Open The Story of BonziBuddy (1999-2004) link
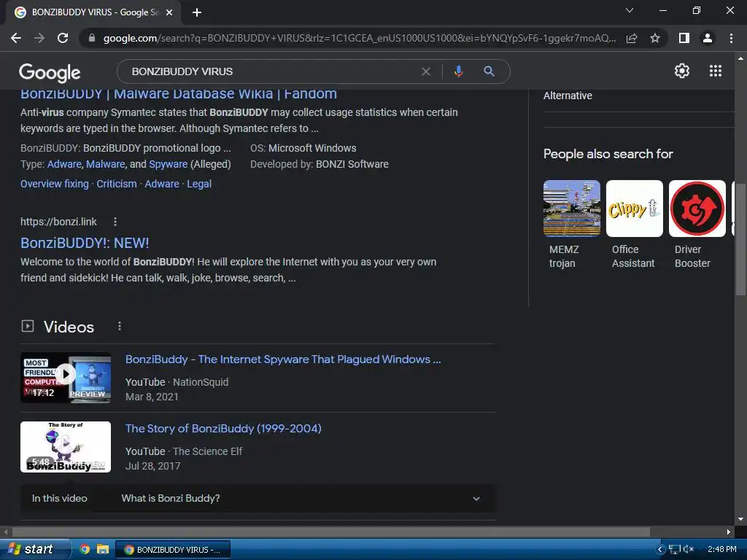Image resolution: width=747 pixels, height=560 pixels. [x=223, y=429]
